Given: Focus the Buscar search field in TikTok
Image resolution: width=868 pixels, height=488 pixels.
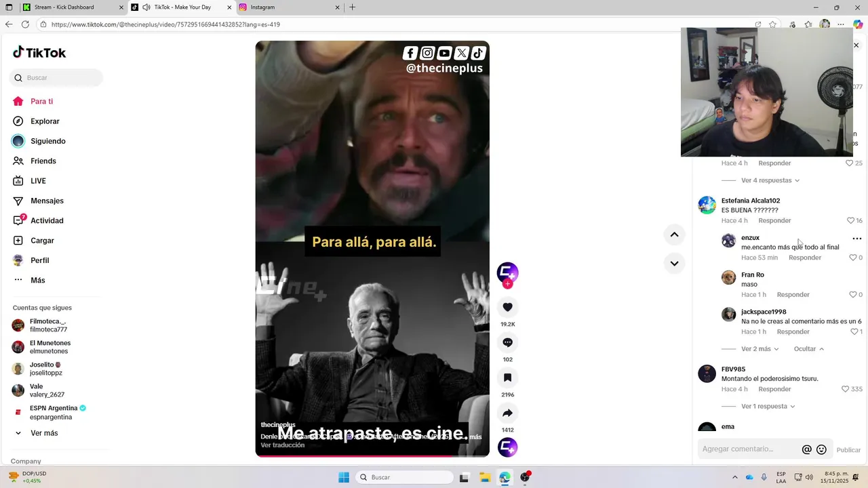Looking at the screenshot, I should (x=56, y=78).
